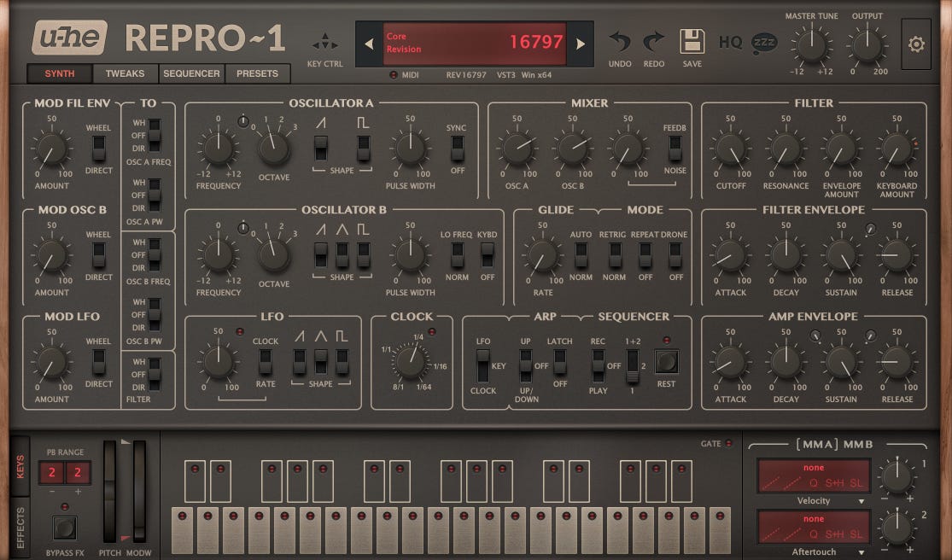Open Velocity modulation source dropdown
The width and height of the screenshot is (952, 560).
pos(814,500)
